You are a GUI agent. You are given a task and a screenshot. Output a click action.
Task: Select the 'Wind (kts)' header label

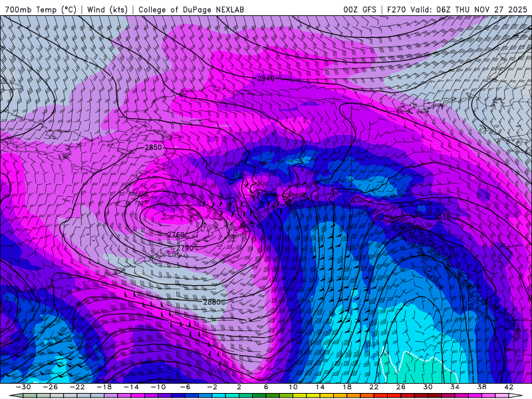(107, 9)
